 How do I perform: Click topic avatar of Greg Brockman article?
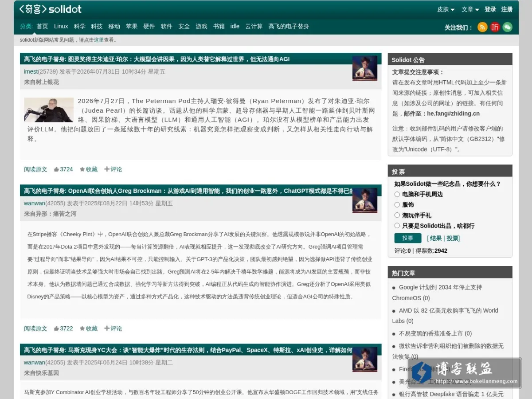coord(365,200)
